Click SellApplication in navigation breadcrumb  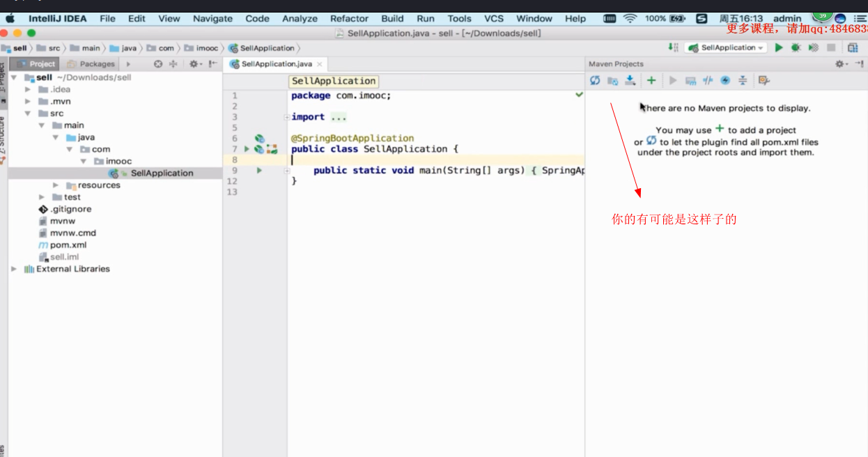pyautogui.click(x=262, y=48)
